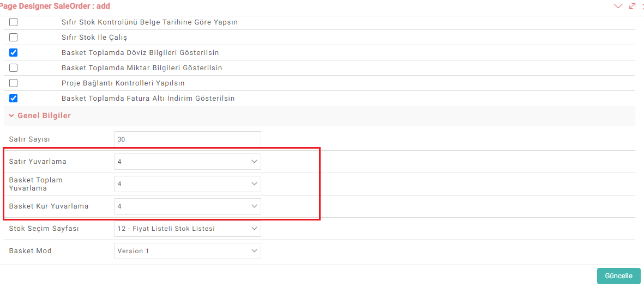The image size is (644, 288).
Task: Open the Basket Mod dropdown
Action: click(188, 250)
